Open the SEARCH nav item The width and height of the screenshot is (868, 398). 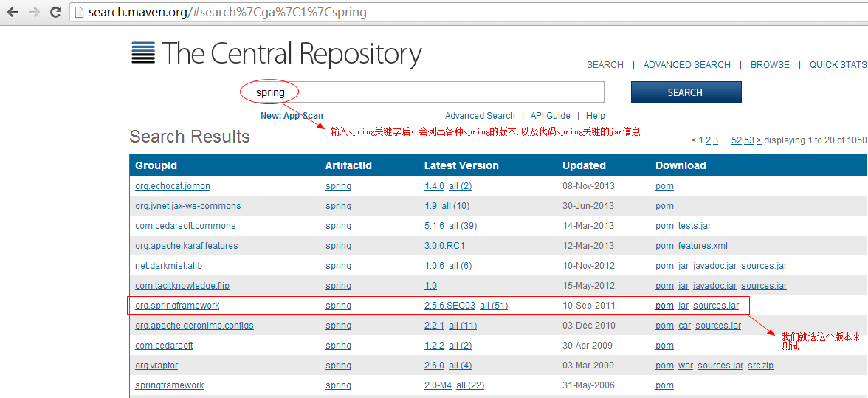(605, 65)
